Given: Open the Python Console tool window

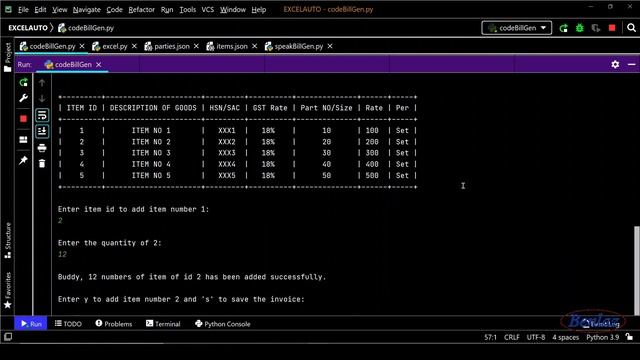Looking at the screenshot, I should 223,324.
